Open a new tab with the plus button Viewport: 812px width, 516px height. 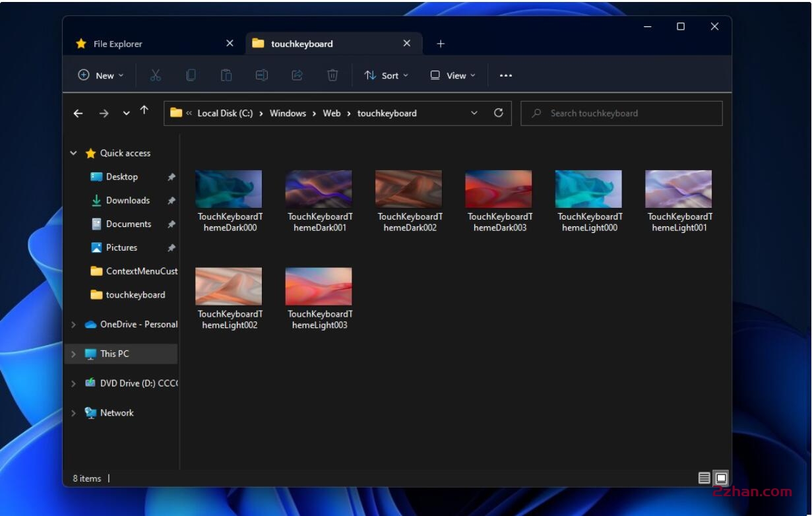tap(441, 44)
